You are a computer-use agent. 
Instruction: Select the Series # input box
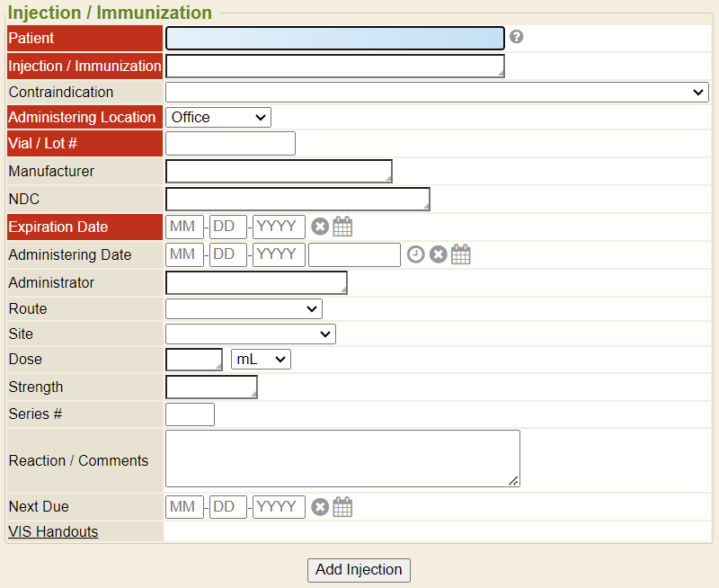pos(190,414)
